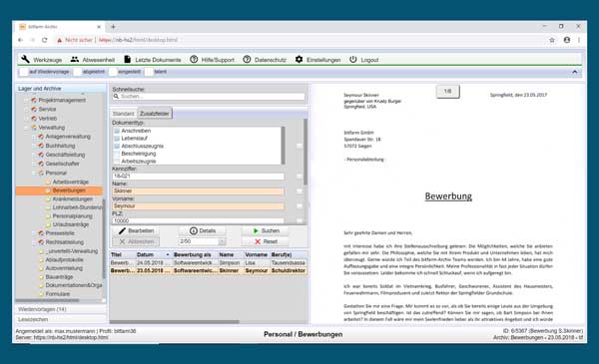Click the red X icon on Reset
599x364 pixels.
(258, 241)
